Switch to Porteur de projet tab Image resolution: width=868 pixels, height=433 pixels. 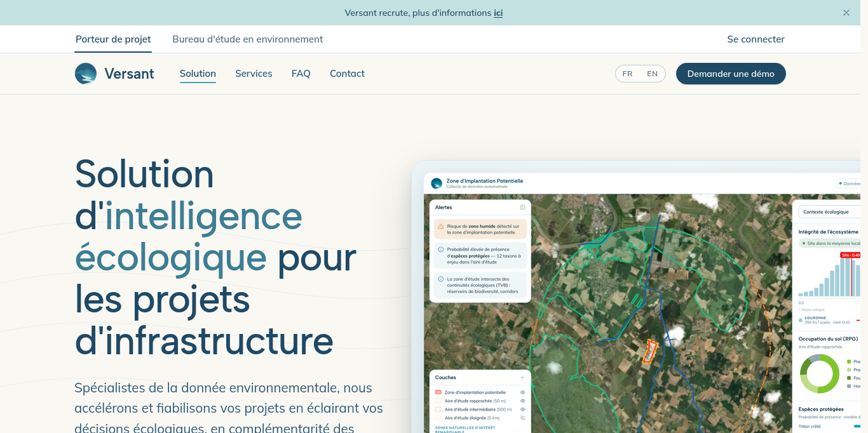tap(113, 39)
